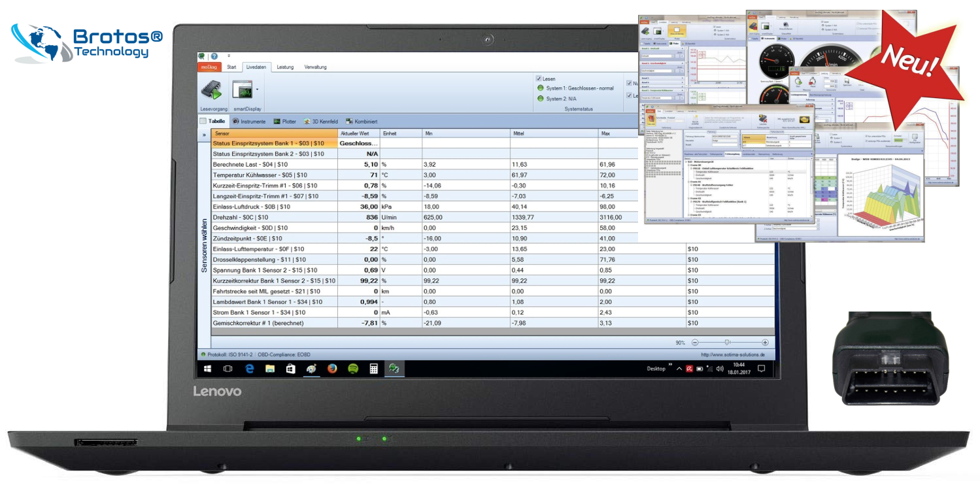Toggle the Lesen checkbox

coord(539,78)
